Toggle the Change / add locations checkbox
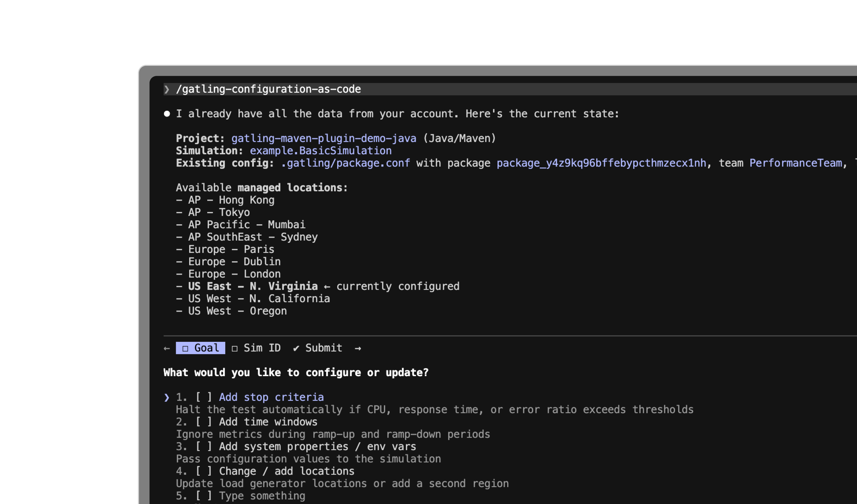The width and height of the screenshot is (857, 504). [x=204, y=471]
